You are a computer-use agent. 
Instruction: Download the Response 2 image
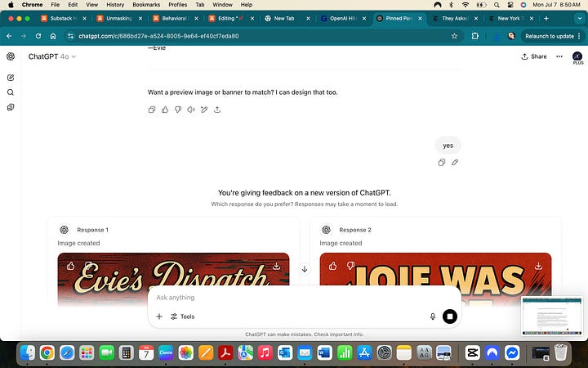pyautogui.click(x=538, y=266)
